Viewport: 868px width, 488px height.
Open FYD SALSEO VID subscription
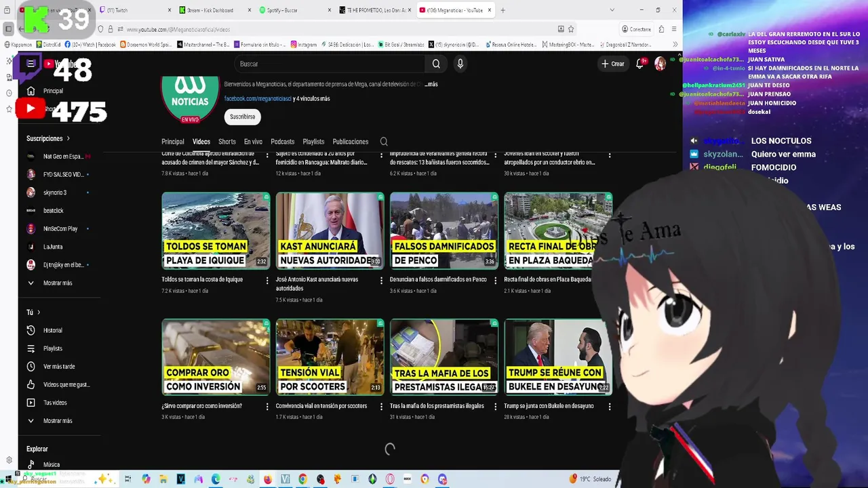click(x=60, y=174)
